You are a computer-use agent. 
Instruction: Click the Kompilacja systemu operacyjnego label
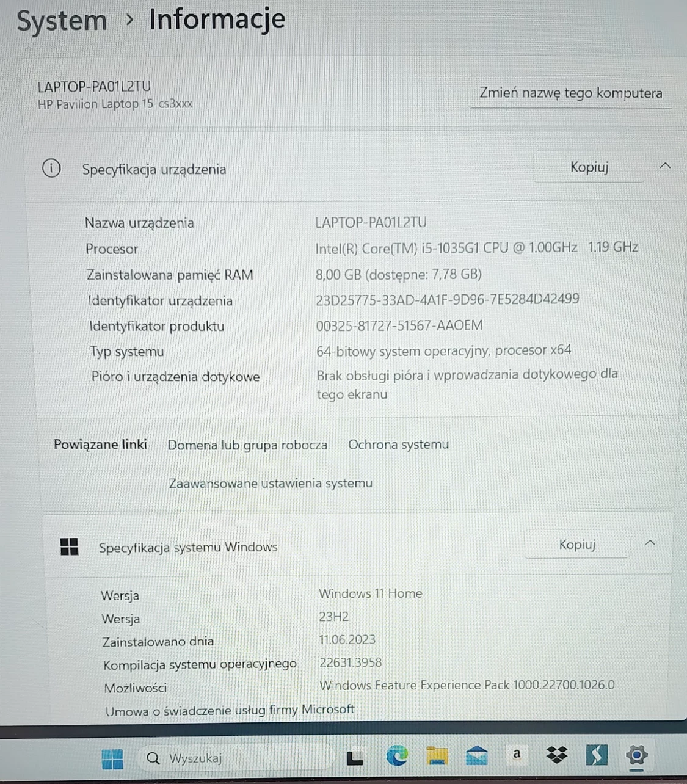click(x=200, y=665)
